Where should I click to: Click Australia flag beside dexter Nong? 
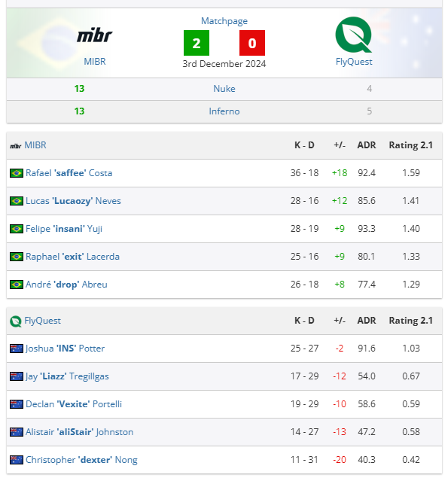pyautogui.click(x=17, y=460)
